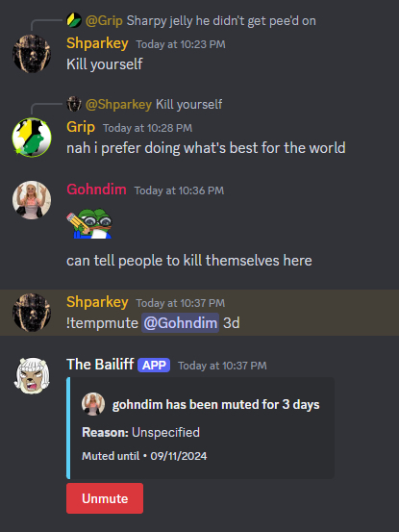
Task: Click The Bailiff username
Action: 100,365
